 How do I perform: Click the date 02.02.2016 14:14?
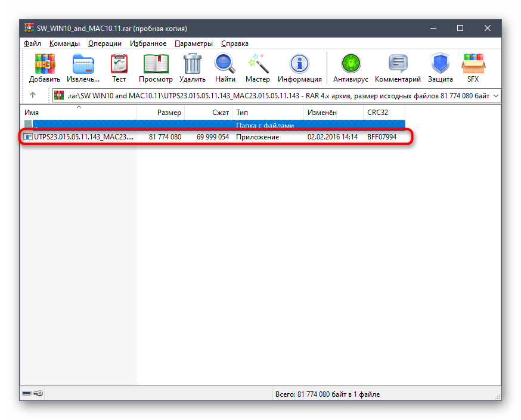332,137
